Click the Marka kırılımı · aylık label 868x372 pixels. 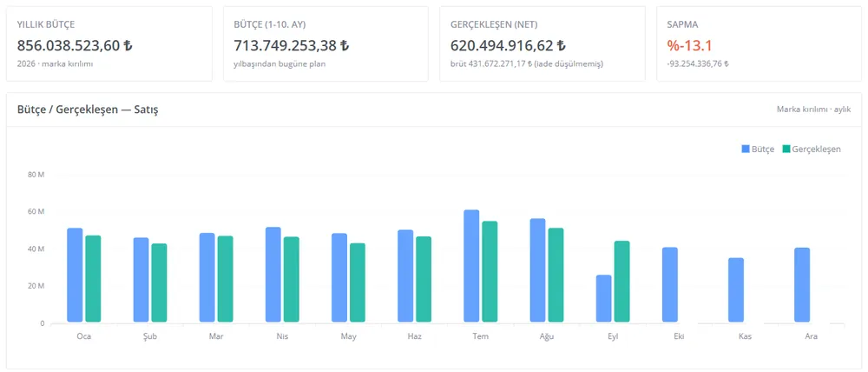point(814,110)
